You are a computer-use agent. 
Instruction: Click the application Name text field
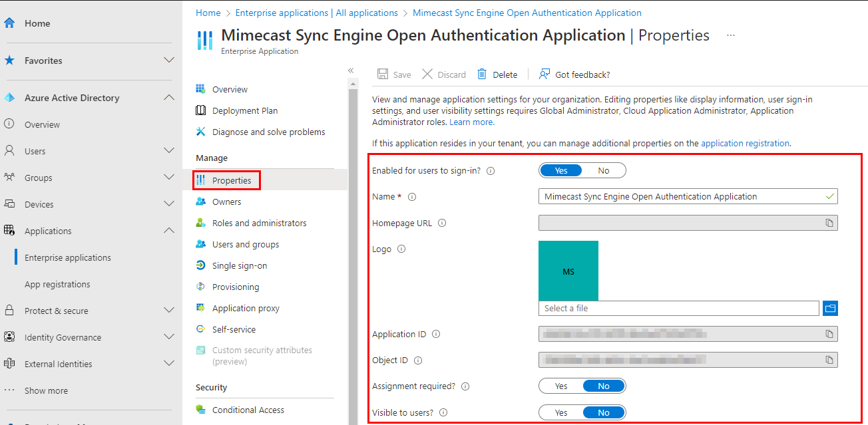pyautogui.click(x=679, y=197)
